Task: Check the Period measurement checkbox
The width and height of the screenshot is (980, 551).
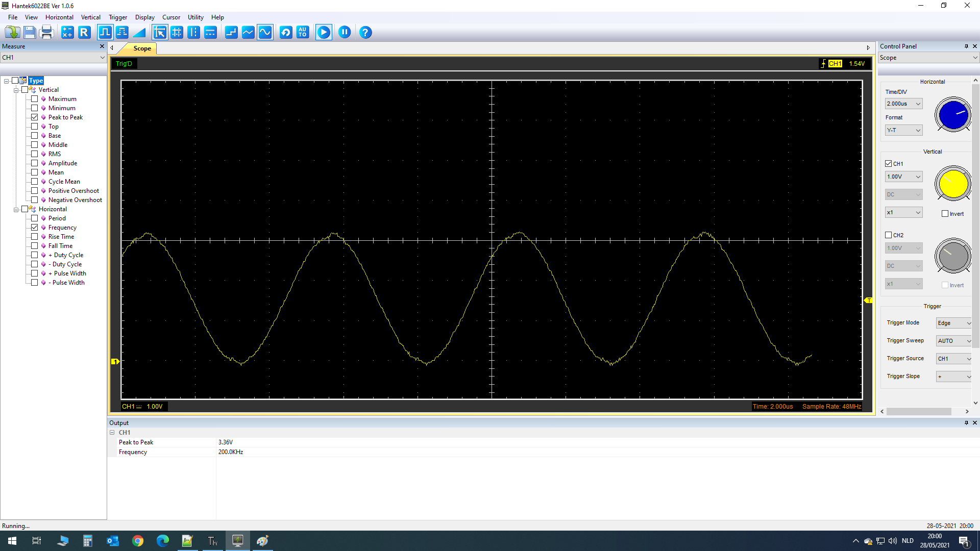Action: click(35, 218)
